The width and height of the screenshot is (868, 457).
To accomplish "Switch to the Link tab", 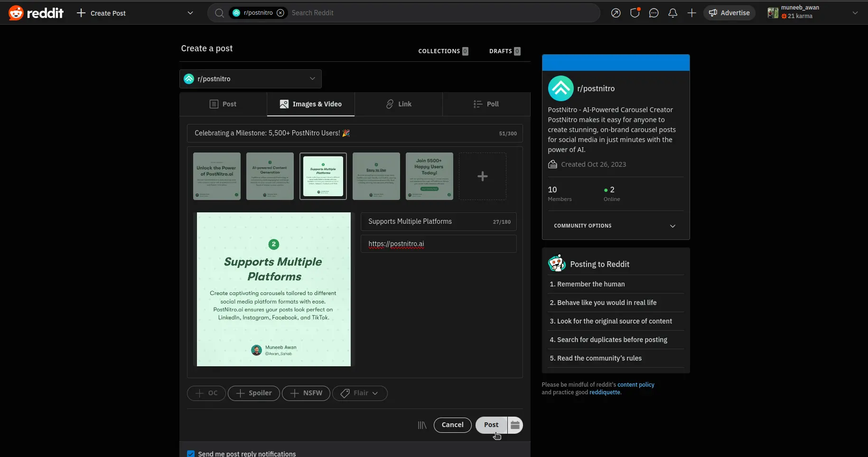I will point(398,104).
